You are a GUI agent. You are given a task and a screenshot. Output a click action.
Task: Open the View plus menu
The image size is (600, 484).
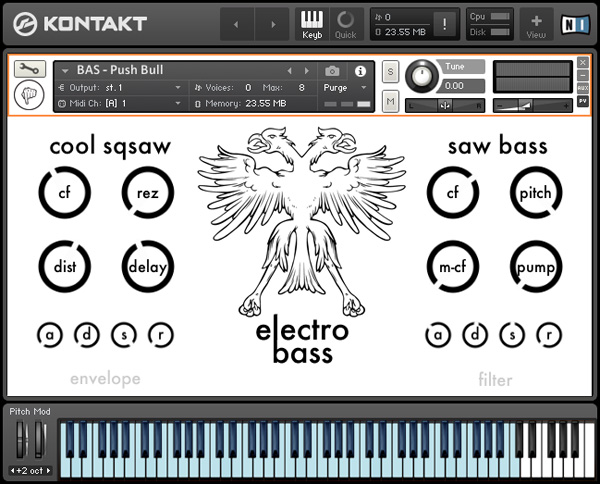pos(536,24)
